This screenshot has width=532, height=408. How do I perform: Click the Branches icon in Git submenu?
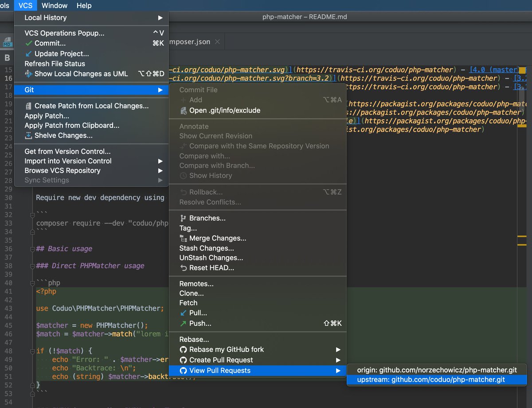click(x=184, y=218)
